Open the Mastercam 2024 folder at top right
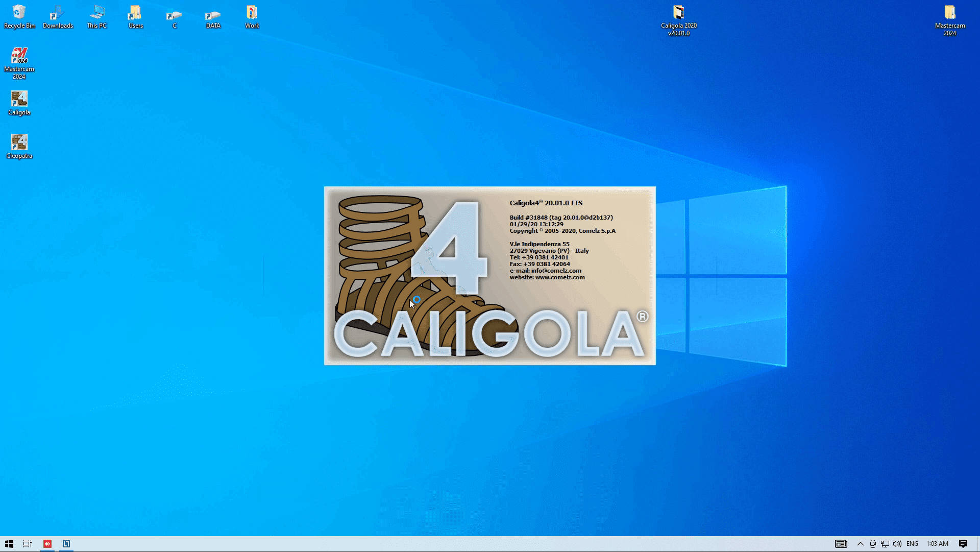This screenshot has width=980, height=552. 949,13
